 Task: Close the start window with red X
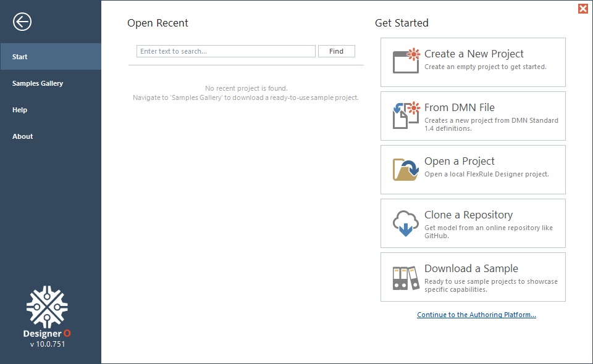pos(583,8)
